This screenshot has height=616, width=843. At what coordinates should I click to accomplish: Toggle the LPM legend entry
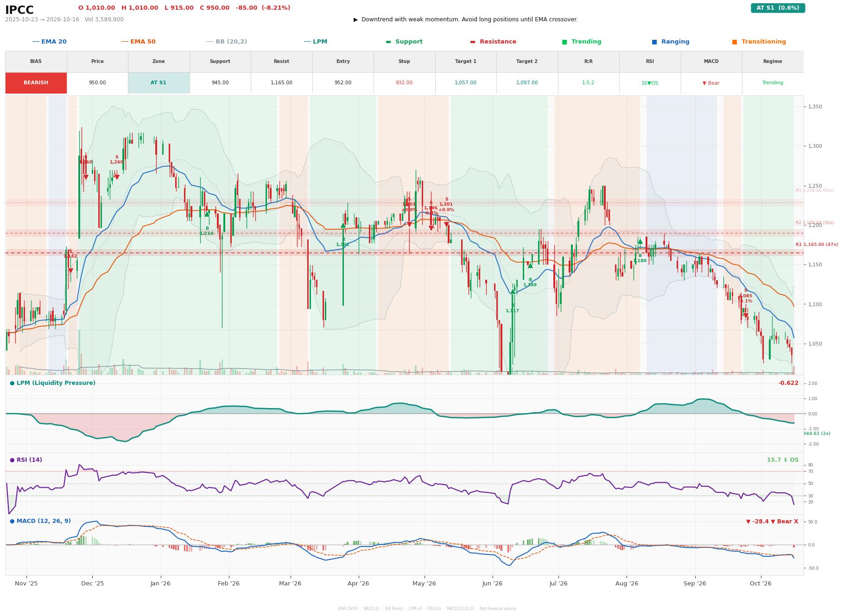(x=316, y=42)
